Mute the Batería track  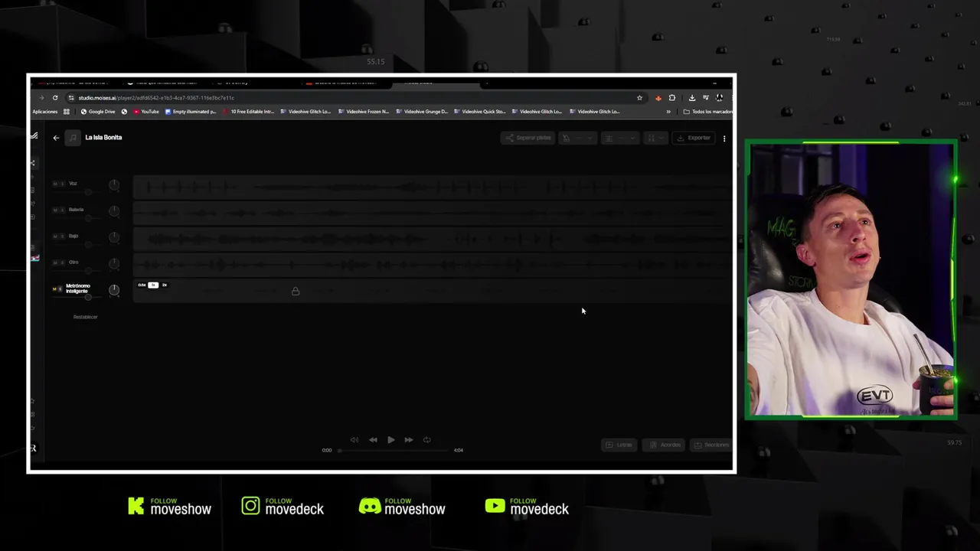click(55, 210)
